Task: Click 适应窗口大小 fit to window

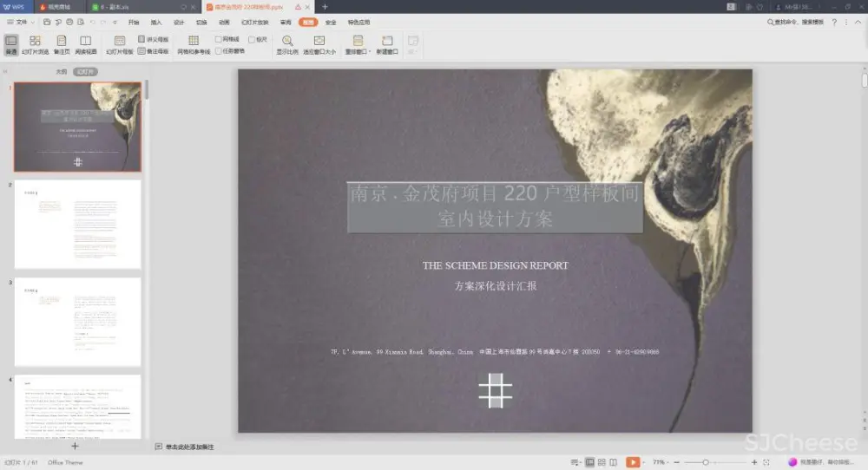Action: pyautogui.click(x=319, y=45)
